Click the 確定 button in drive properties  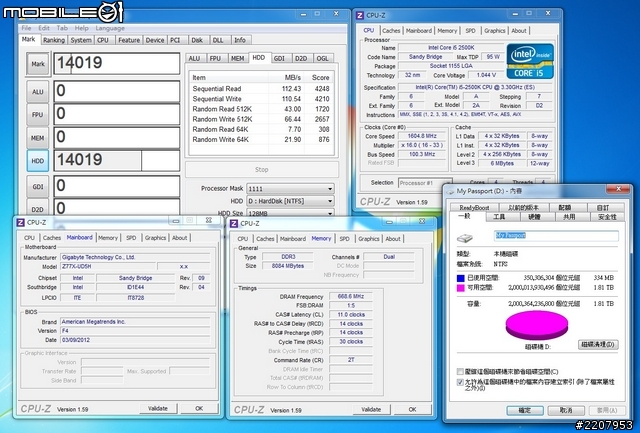pos(525,410)
